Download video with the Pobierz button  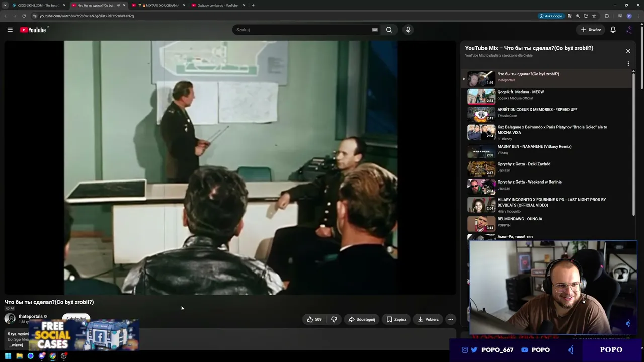coord(428,319)
